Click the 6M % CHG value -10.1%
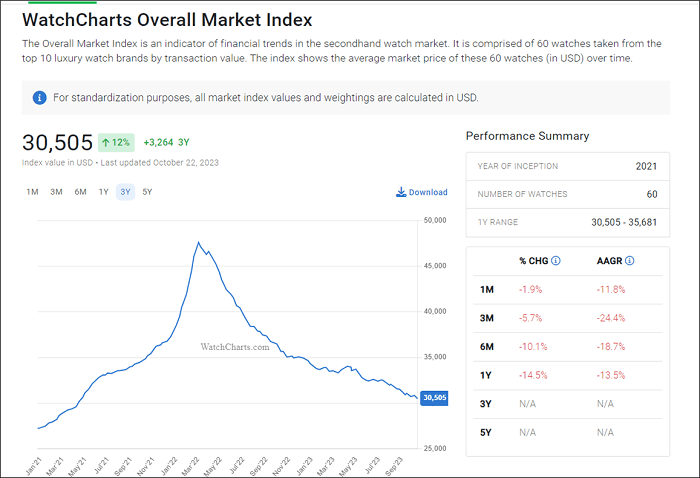Image resolution: width=700 pixels, height=478 pixels. pos(533,347)
